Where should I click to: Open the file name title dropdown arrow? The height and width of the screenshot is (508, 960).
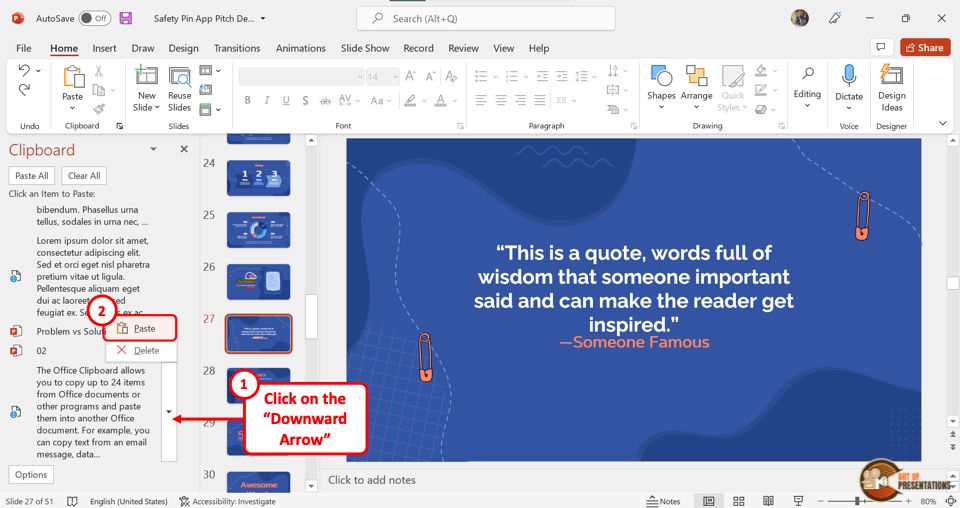point(263,18)
